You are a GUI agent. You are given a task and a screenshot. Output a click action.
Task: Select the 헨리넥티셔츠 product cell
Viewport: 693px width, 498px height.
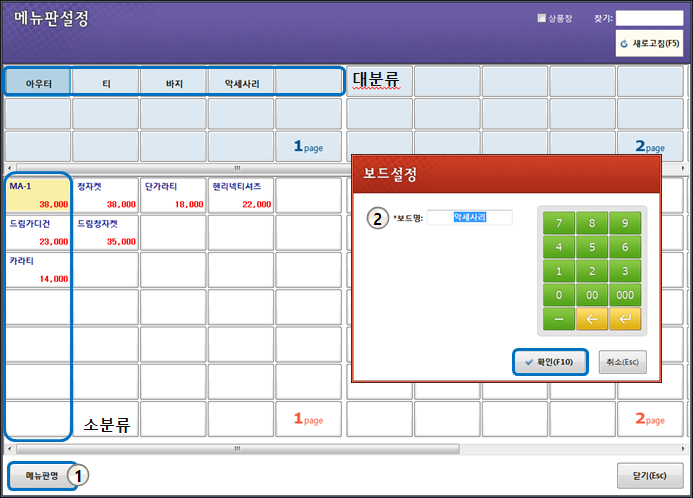[x=241, y=195]
